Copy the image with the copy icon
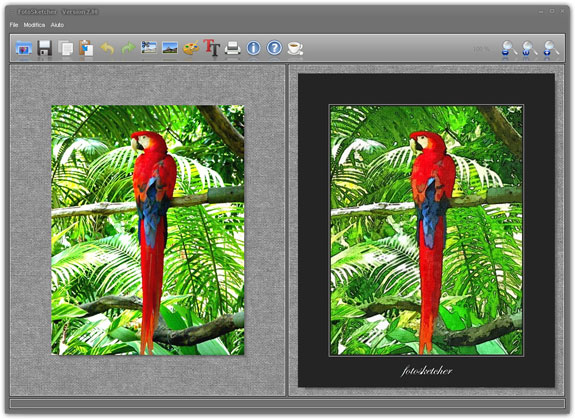 click(x=66, y=48)
